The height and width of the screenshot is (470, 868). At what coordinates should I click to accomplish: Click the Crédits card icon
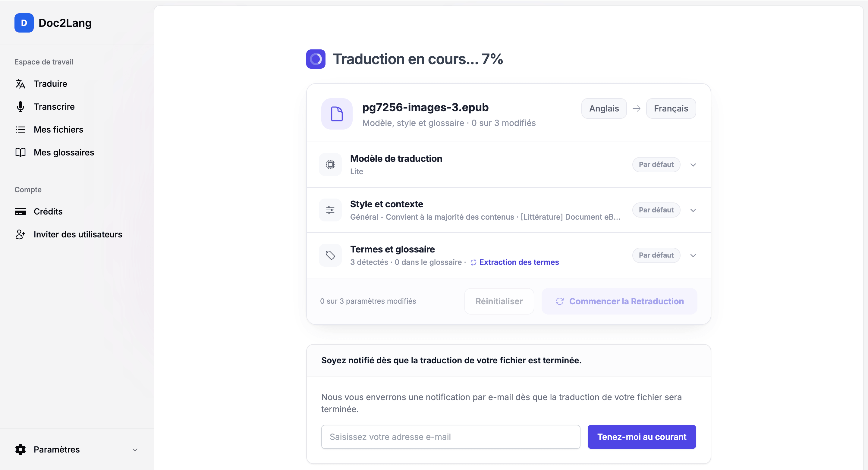point(20,211)
